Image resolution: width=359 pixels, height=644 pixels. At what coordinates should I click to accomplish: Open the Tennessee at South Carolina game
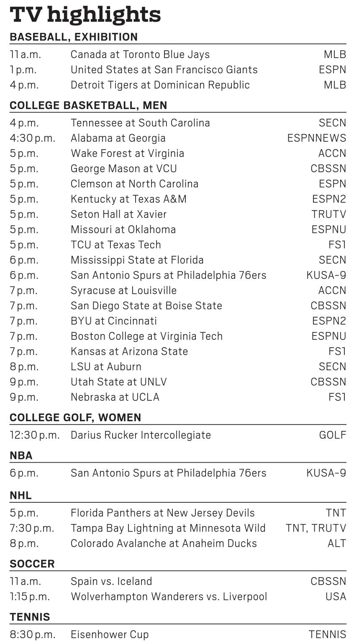point(140,123)
